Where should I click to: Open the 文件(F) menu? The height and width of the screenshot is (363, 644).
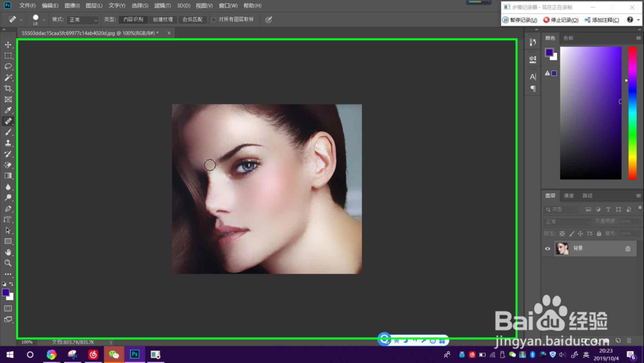(x=27, y=6)
